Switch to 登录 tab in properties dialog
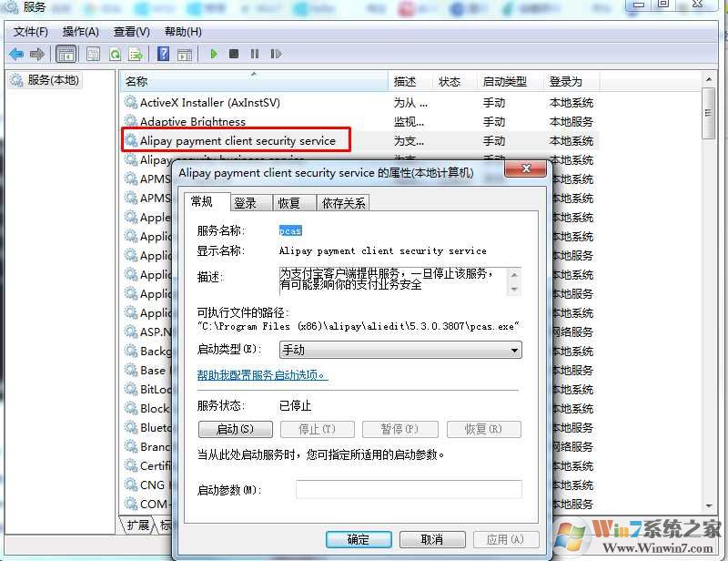728x561 pixels. pos(252,203)
